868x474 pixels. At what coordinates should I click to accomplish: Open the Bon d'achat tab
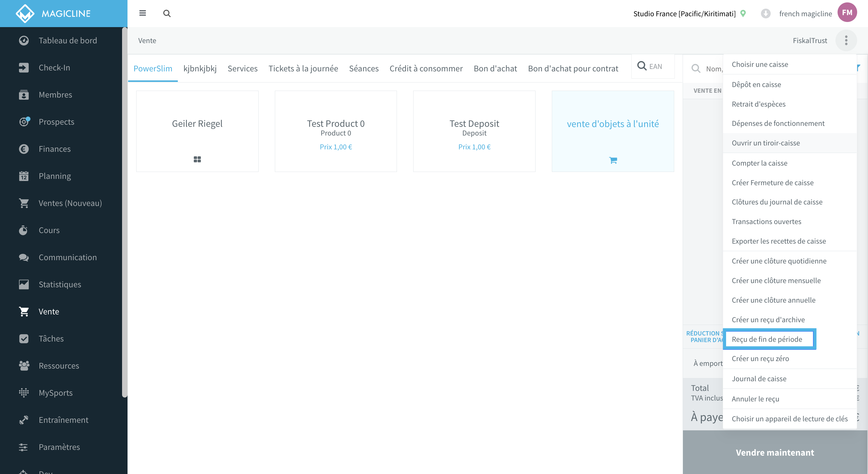coord(495,68)
